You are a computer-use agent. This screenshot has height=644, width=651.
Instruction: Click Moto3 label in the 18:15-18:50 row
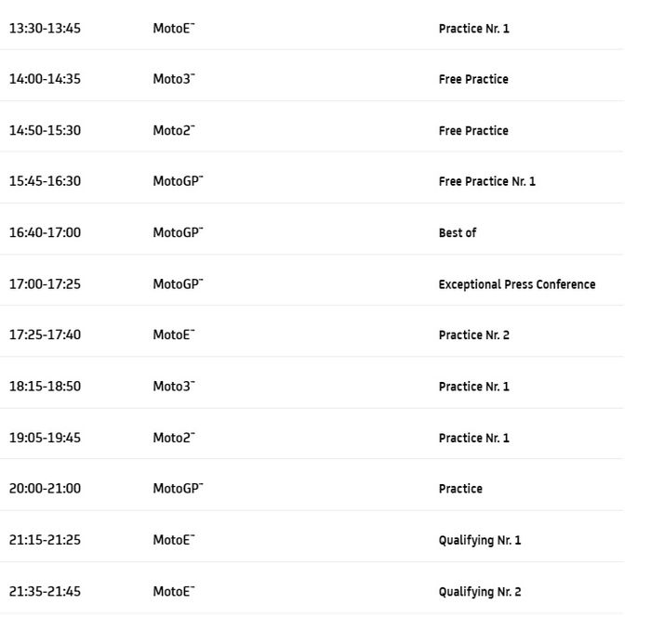click(x=173, y=387)
